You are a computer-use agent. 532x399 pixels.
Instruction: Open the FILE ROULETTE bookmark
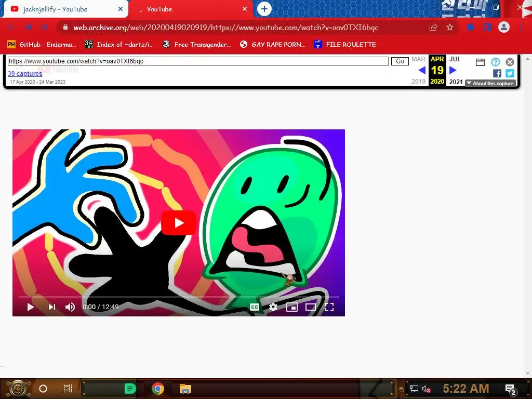(x=345, y=45)
